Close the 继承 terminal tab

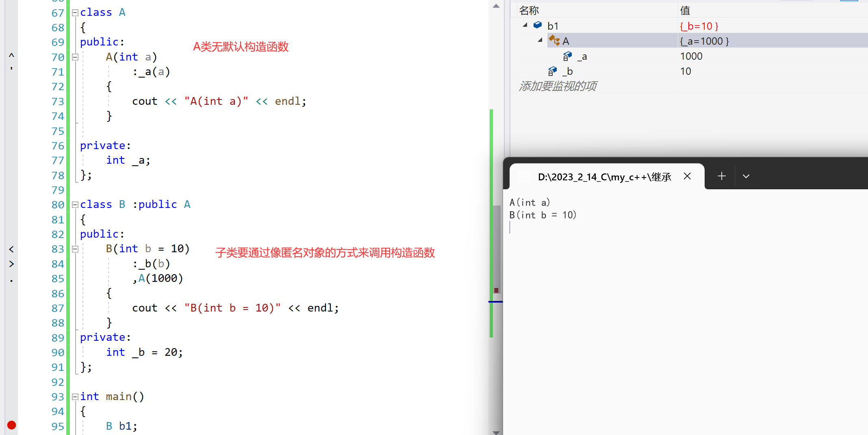tap(687, 176)
